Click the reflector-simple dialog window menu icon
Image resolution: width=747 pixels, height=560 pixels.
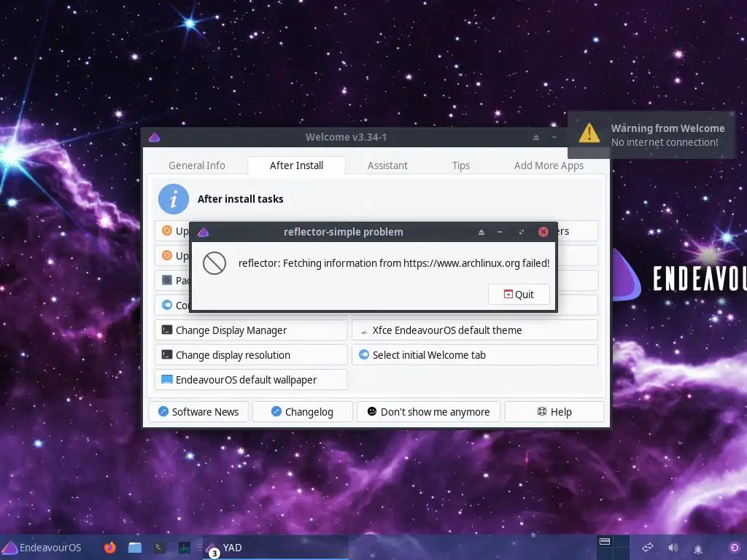coord(203,232)
